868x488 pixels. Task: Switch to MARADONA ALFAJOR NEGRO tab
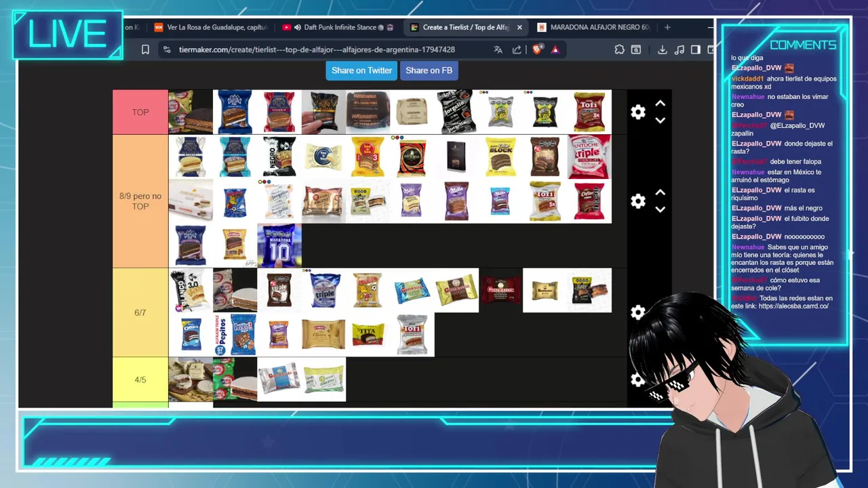(x=594, y=28)
